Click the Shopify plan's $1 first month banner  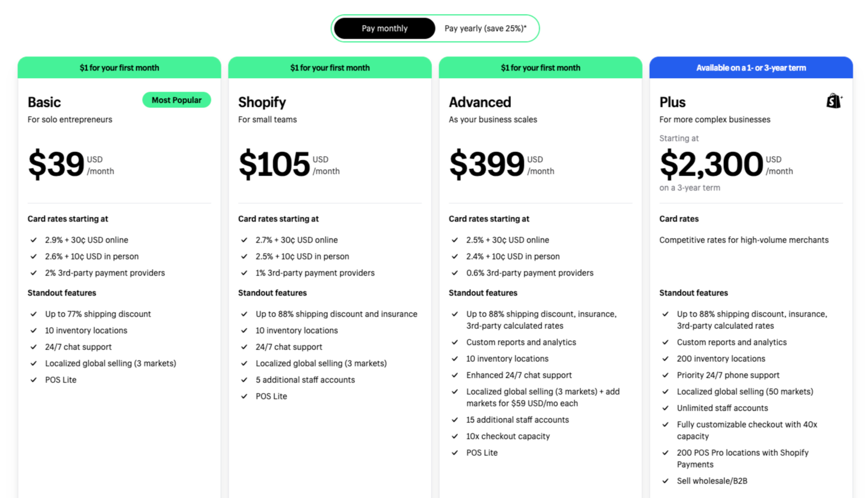click(330, 68)
